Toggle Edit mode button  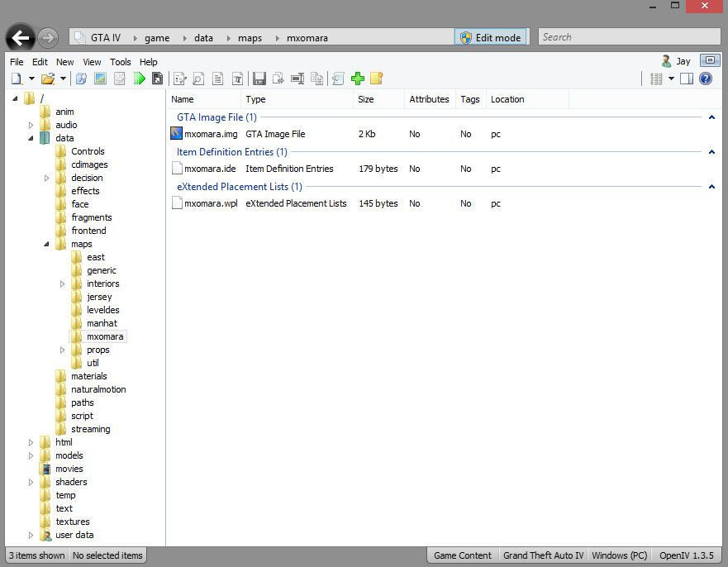coord(491,38)
